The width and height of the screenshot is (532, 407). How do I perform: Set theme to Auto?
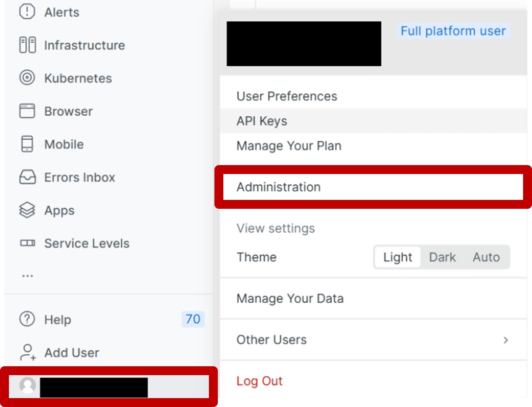point(486,257)
